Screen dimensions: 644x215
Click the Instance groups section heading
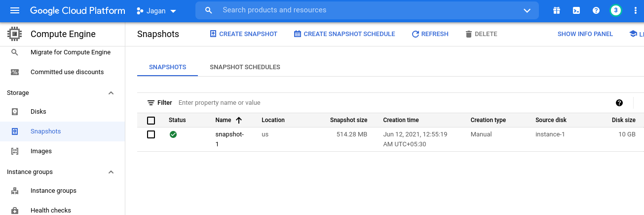30,172
